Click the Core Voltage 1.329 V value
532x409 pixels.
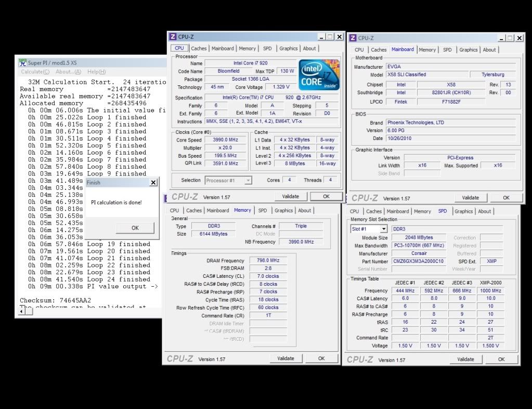point(281,87)
